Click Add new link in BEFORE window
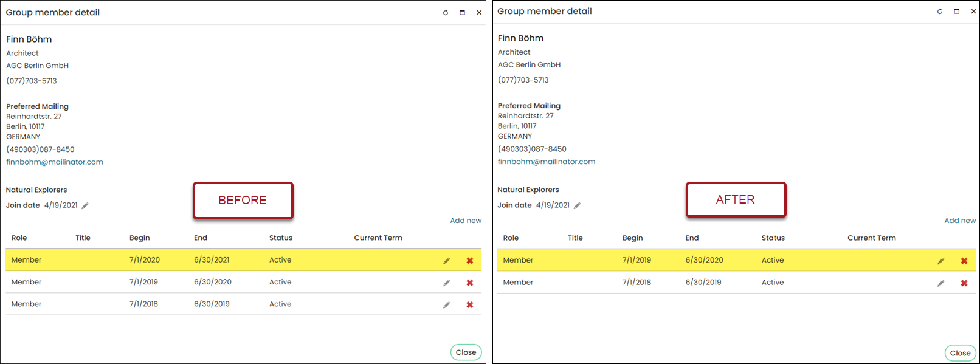This screenshot has width=980, height=364. [466, 221]
